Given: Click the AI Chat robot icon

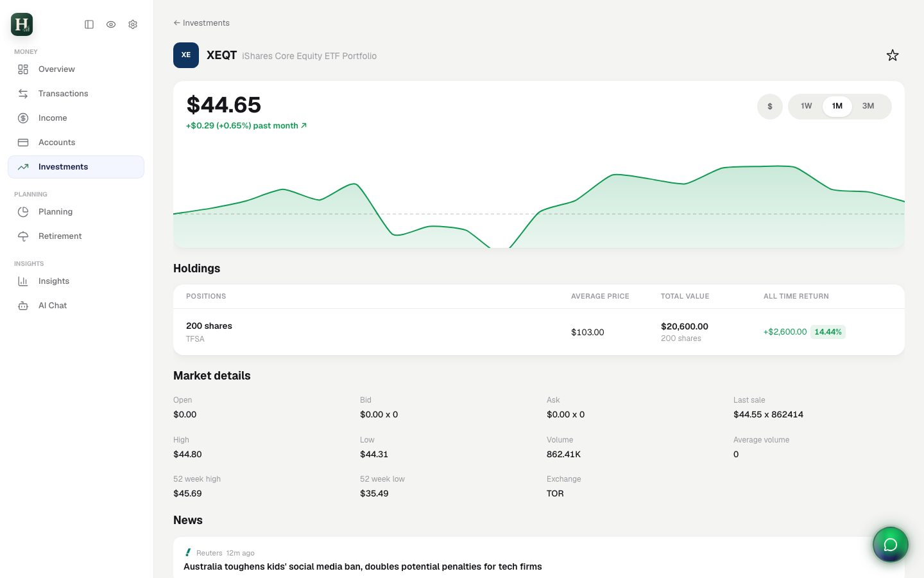Looking at the screenshot, I should pos(23,306).
